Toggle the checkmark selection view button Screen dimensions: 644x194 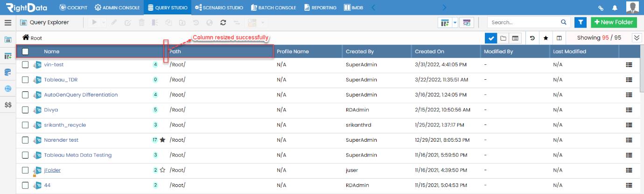coord(491,38)
